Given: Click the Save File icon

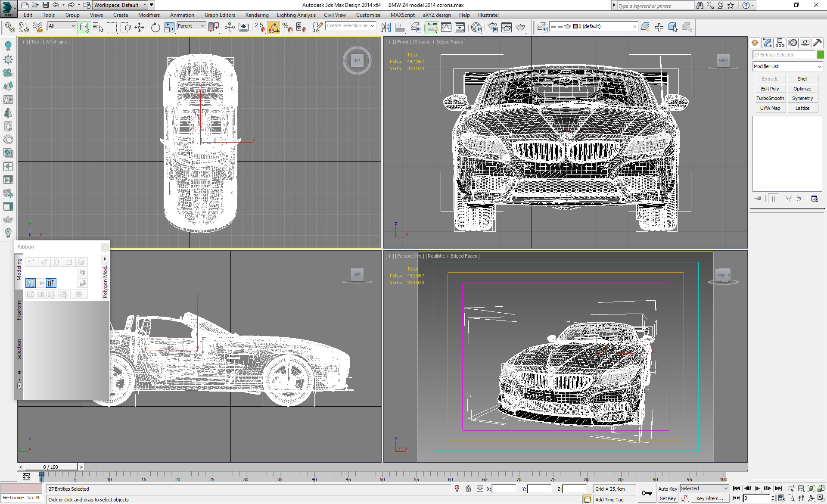Looking at the screenshot, I should (x=45, y=5).
